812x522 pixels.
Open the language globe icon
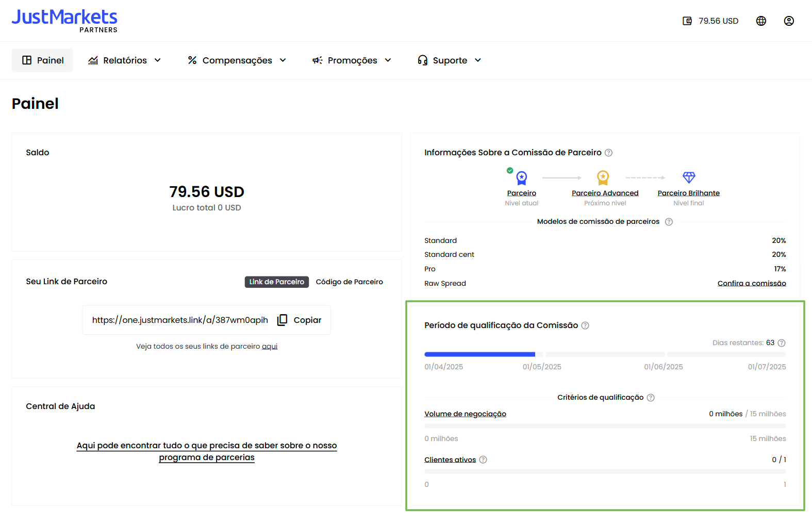coord(761,21)
